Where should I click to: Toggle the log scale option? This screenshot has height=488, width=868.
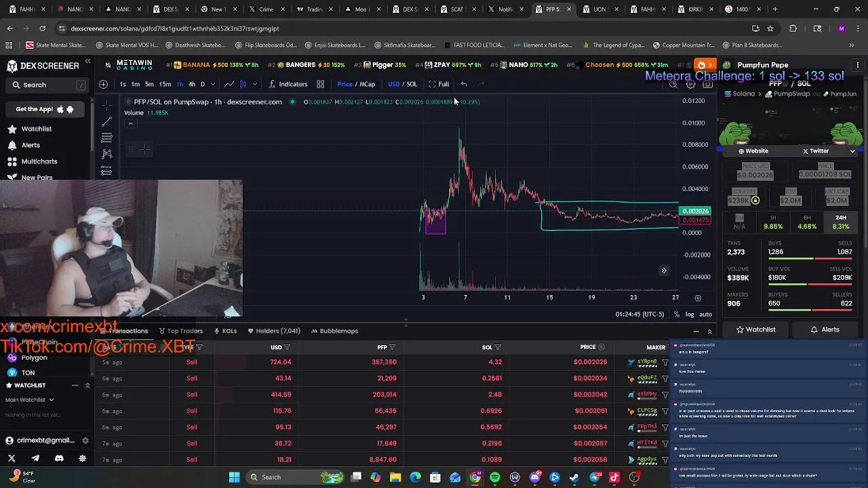[x=690, y=314]
